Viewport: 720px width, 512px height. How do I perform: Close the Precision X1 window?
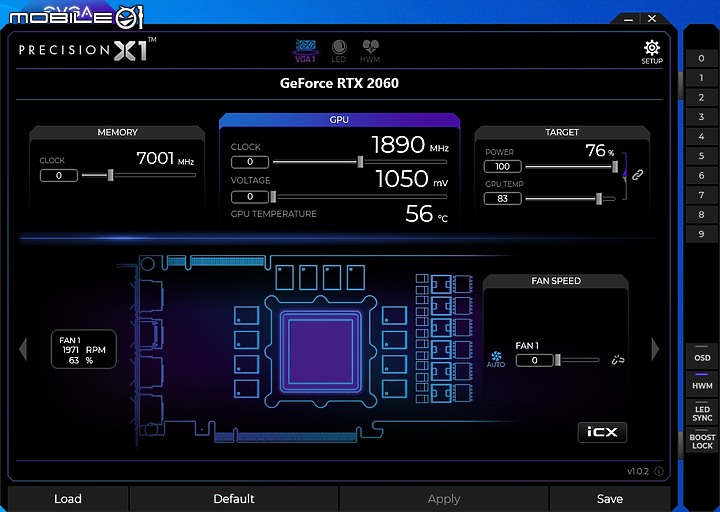click(x=652, y=19)
